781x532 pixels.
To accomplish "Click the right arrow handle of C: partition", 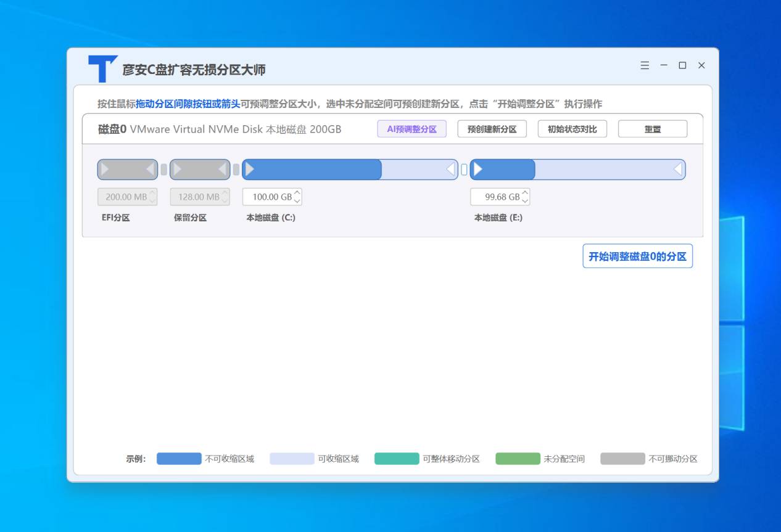I will [x=450, y=169].
